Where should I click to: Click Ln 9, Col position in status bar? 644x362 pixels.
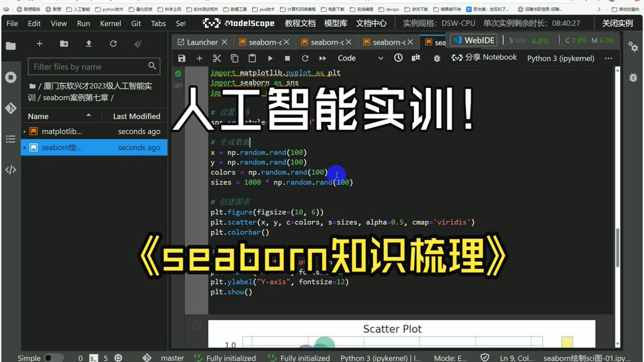point(517,358)
